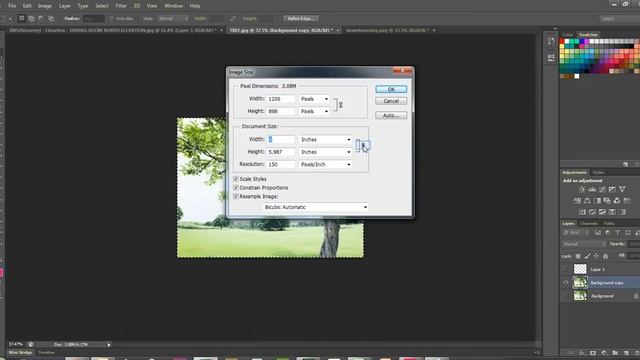Image resolution: width=640 pixels, height=360 pixels.
Task: Show the Layer 1 layer
Action: (565, 269)
